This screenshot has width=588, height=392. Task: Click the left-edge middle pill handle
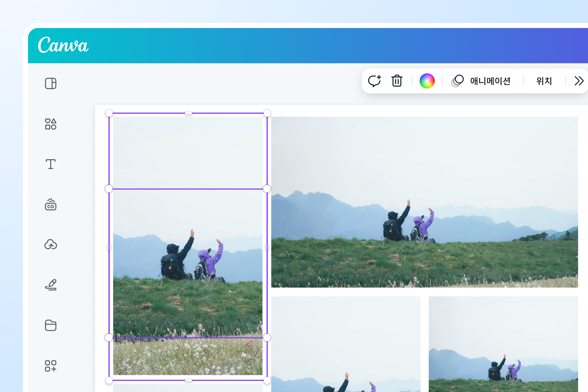pos(109,247)
